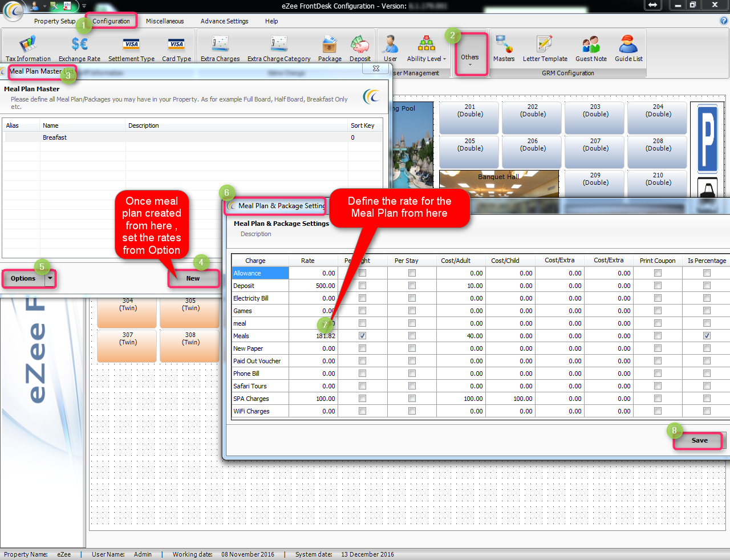Toggle Per Stay checkbox for WiFi Charges
730x560 pixels.
(412, 411)
